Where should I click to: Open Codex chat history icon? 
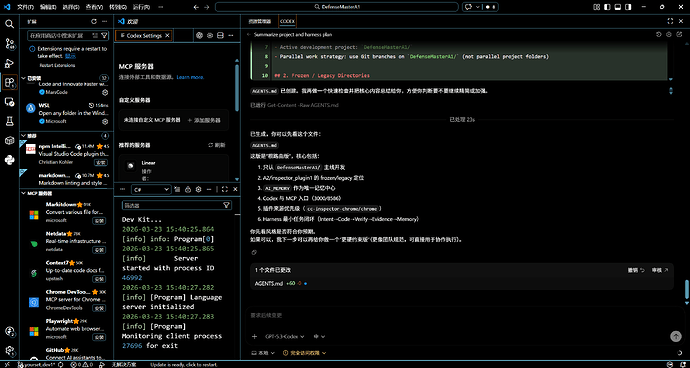[659, 34]
